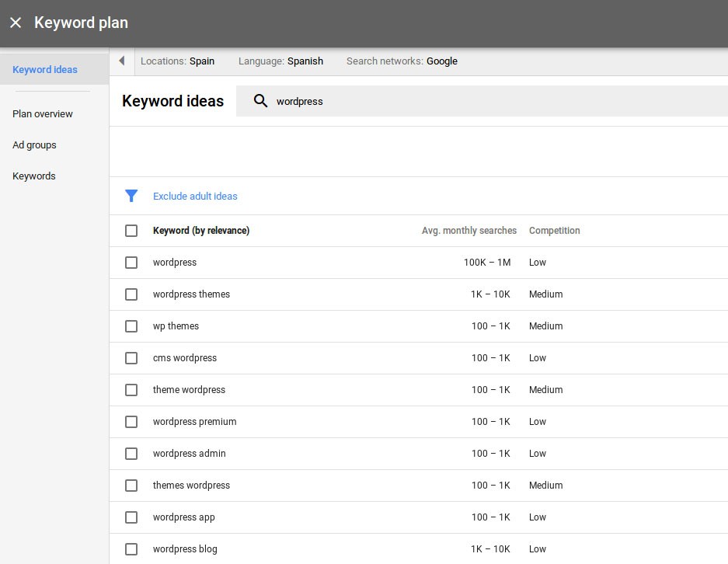Edit the Search networks Google setting
728x564 pixels.
tap(402, 61)
